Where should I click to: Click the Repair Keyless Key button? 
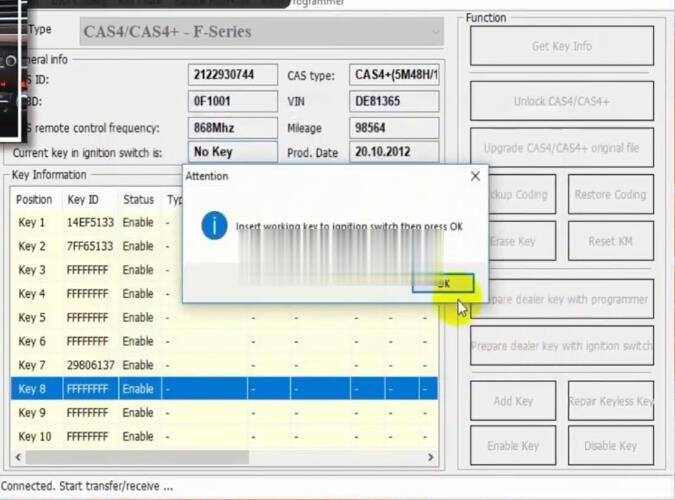point(610,401)
